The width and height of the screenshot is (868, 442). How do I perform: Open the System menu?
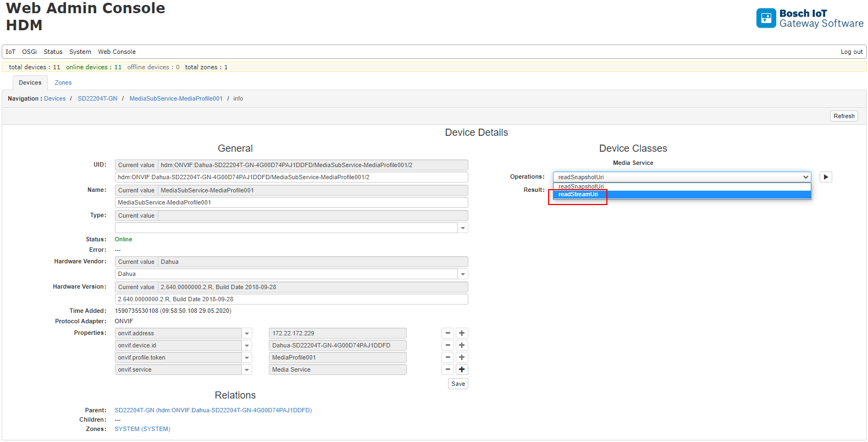tap(80, 52)
